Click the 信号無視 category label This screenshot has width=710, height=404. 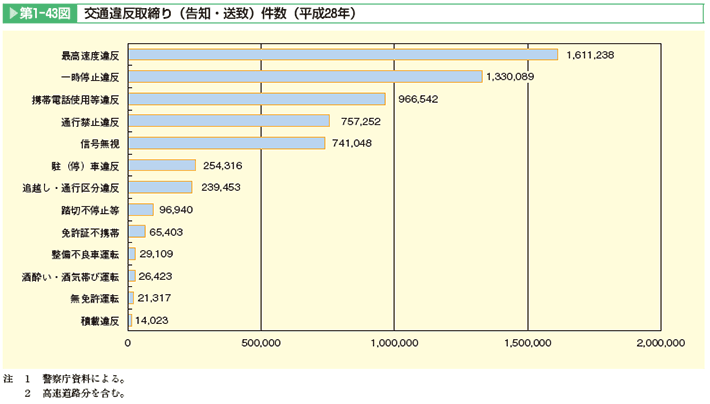point(100,144)
